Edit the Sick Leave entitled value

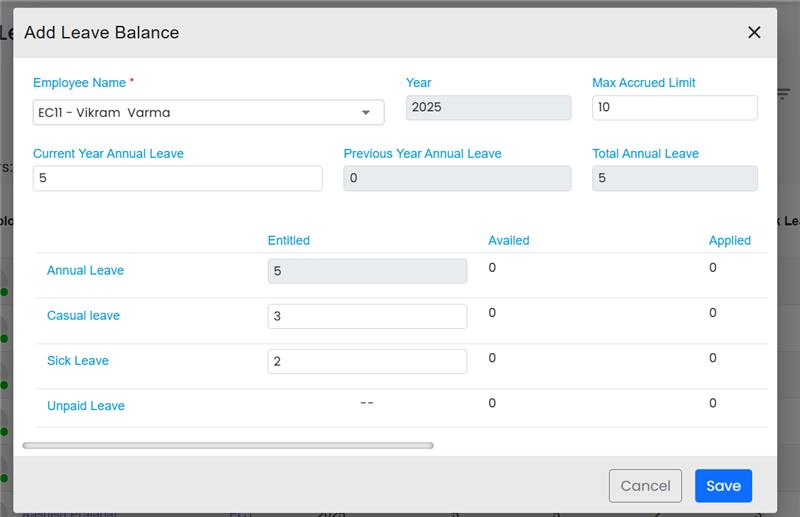click(x=367, y=361)
